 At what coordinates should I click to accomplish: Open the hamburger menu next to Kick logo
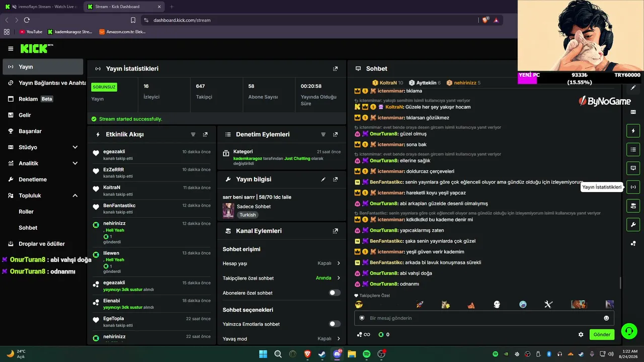pos(11,49)
